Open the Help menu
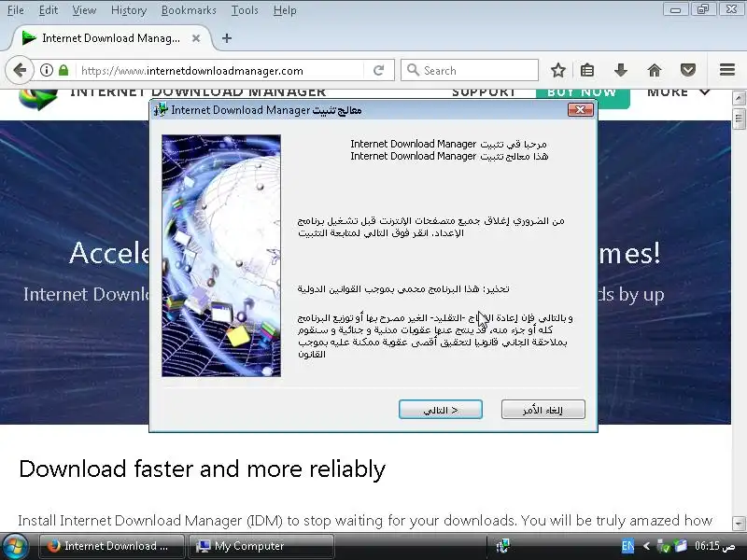The height and width of the screenshot is (560, 747). click(x=285, y=10)
